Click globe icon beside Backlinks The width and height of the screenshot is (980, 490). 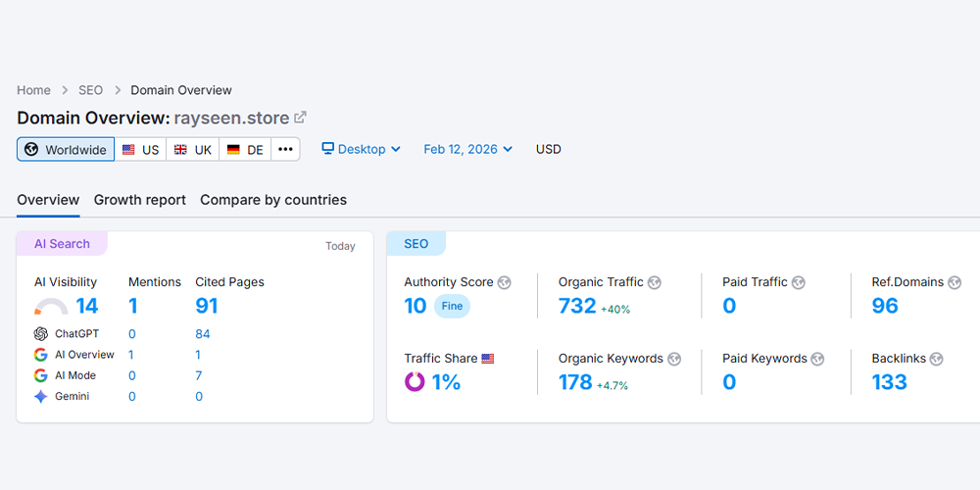pos(936,359)
